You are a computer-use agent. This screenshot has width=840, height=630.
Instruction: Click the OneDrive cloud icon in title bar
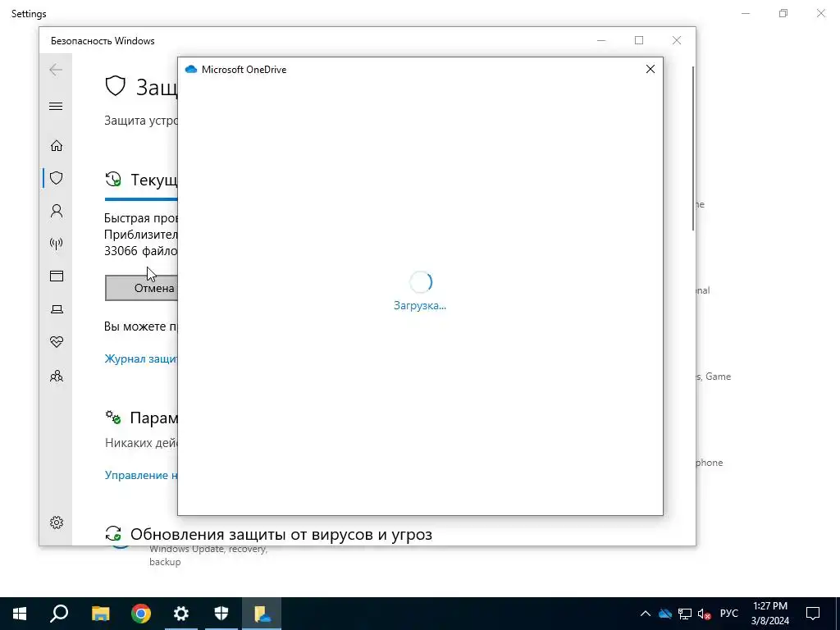click(x=190, y=69)
